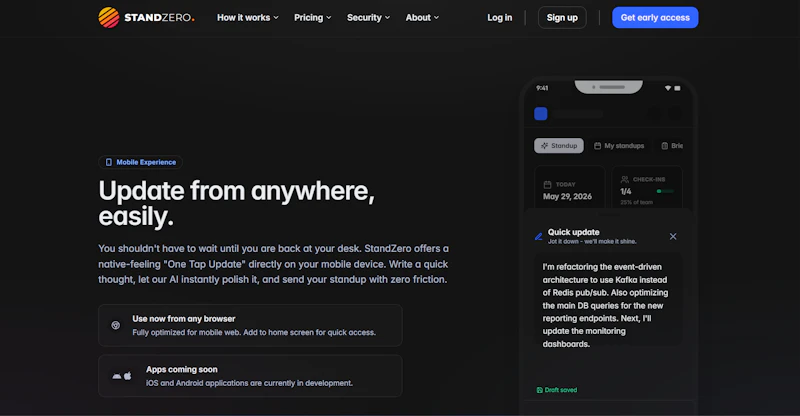Click the Sign up button
The image size is (800, 416).
[x=562, y=17]
